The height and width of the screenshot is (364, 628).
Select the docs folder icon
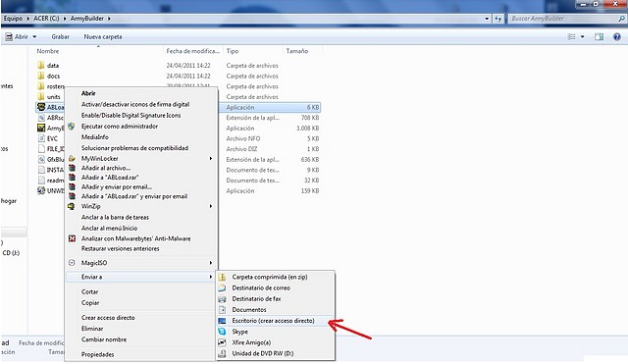coord(40,76)
